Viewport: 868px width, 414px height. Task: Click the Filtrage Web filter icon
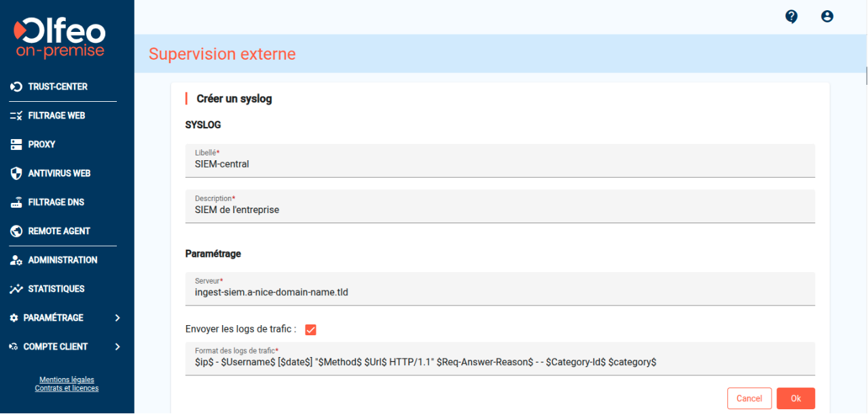(x=17, y=116)
